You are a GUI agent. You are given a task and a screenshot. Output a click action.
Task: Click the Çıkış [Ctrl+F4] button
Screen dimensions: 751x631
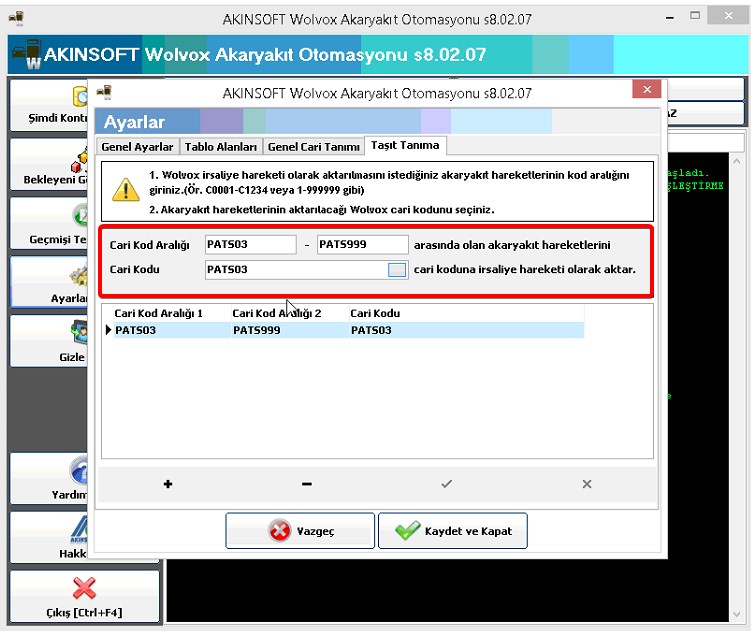click(84, 597)
